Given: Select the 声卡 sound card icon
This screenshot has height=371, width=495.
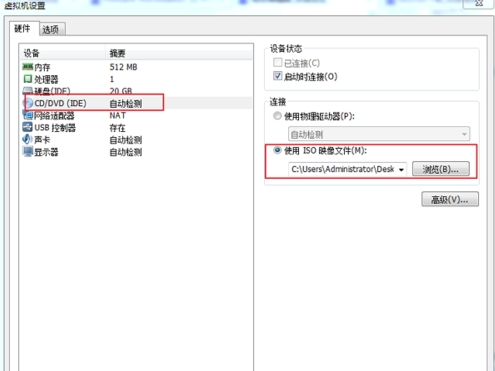Looking at the screenshot, I should click(27, 139).
